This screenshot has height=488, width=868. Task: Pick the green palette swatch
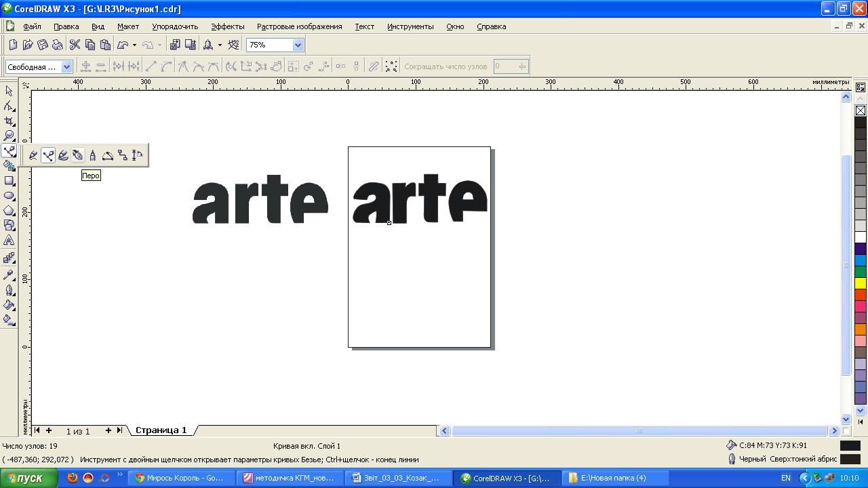point(861,271)
